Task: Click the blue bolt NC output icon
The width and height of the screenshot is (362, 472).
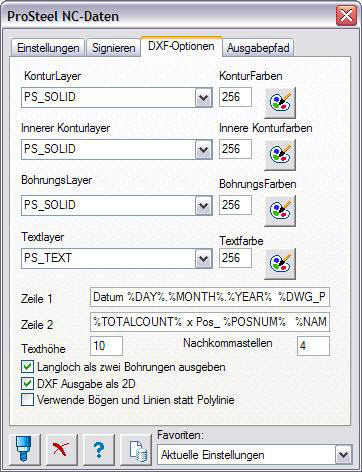Action: (25, 449)
